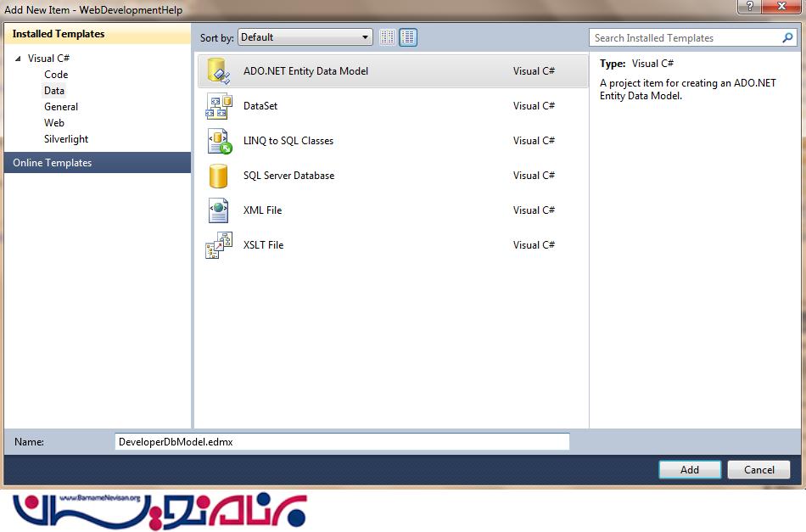Click the XML File template icon
806x532 pixels.
[218, 210]
